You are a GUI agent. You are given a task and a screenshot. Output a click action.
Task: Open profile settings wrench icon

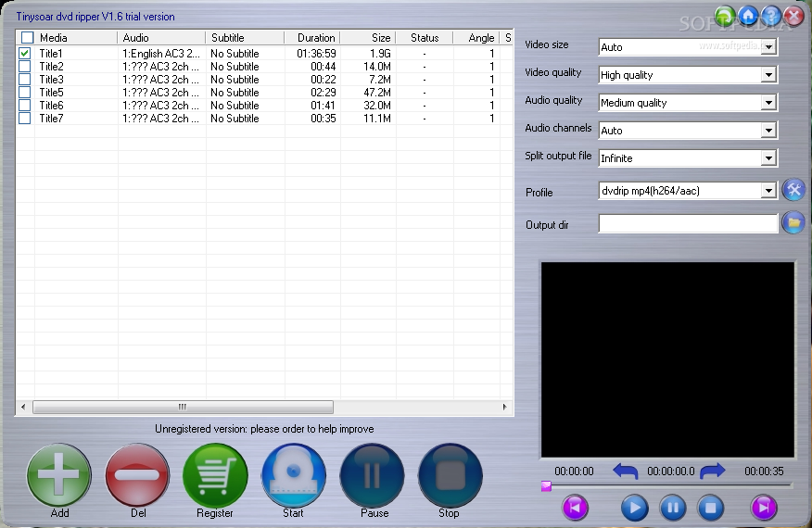(793, 190)
